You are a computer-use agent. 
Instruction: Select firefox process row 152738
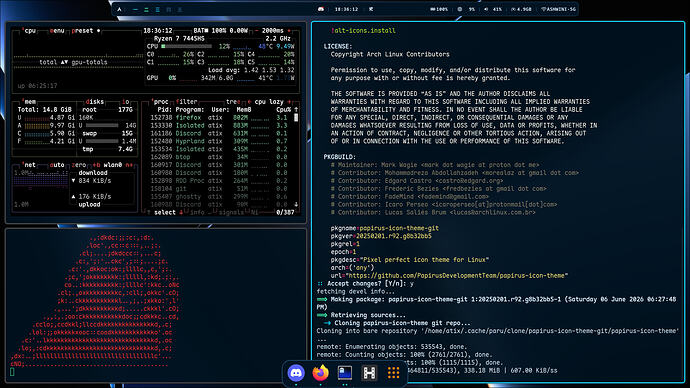[x=220, y=117]
